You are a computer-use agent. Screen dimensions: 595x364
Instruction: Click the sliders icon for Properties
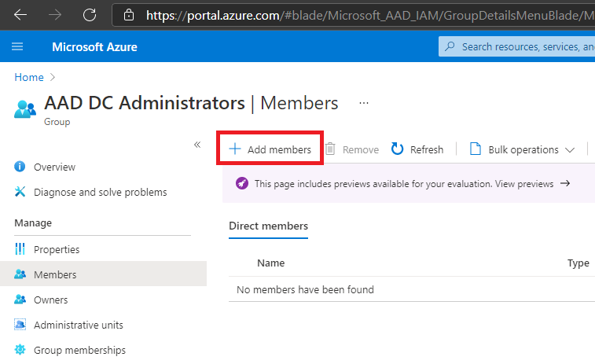(x=20, y=249)
